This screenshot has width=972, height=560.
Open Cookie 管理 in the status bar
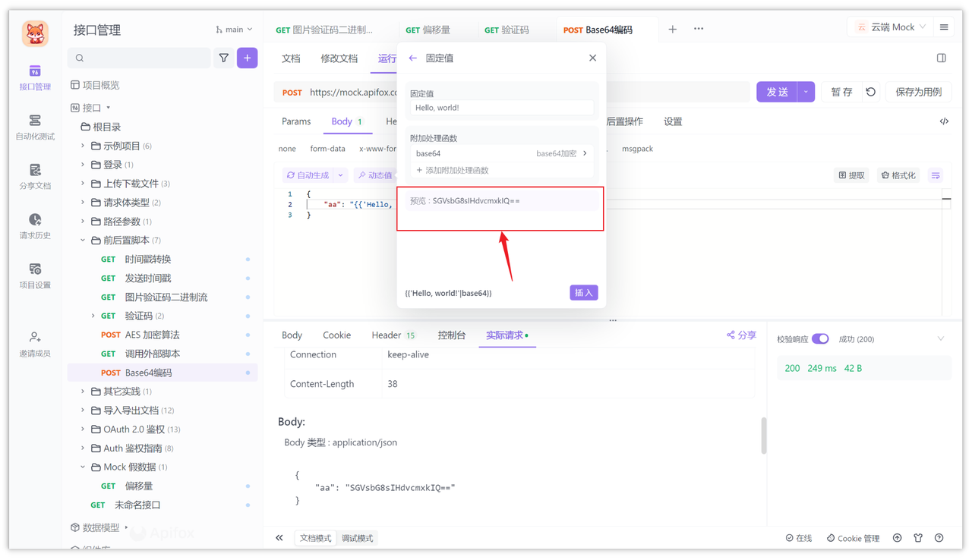[853, 538]
